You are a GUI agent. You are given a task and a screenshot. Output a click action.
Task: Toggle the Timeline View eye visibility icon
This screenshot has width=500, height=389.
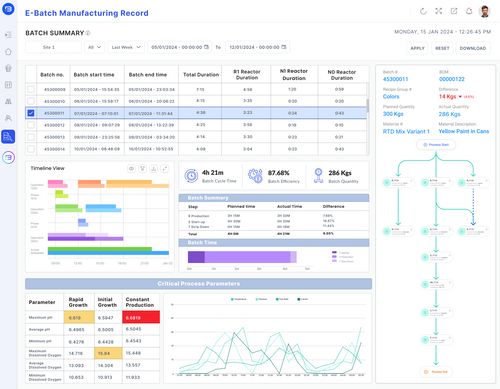131,169
